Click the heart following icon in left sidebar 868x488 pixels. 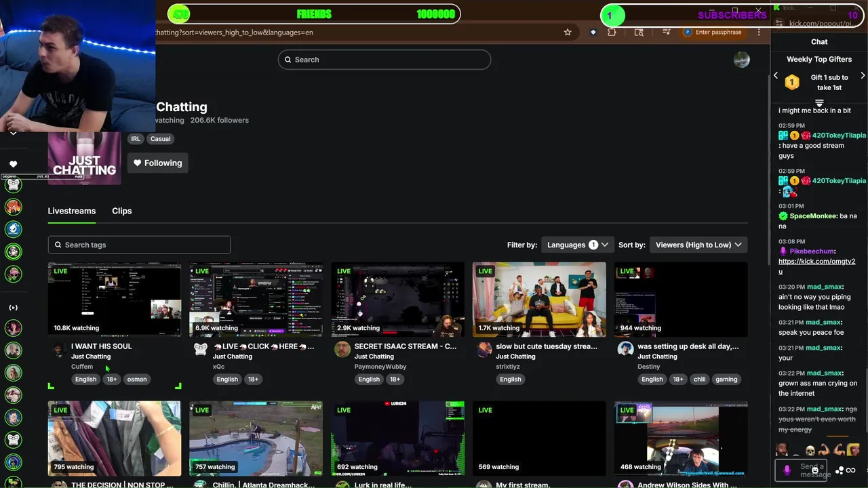[x=13, y=164]
